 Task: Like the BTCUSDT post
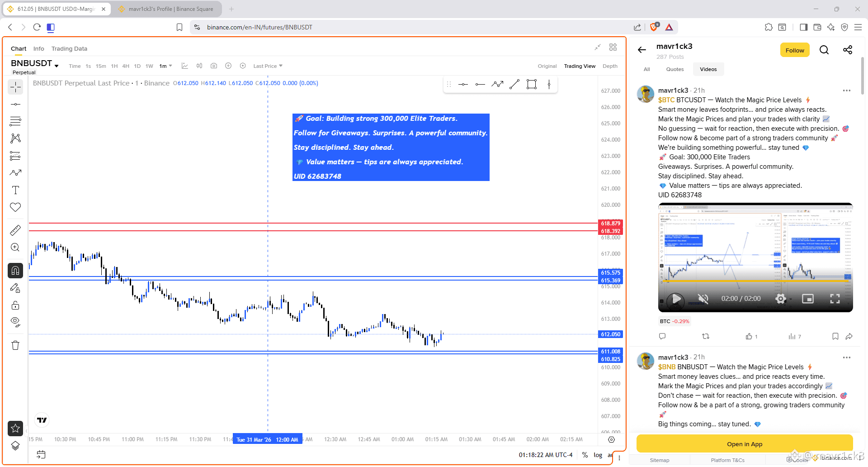click(749, 336)
